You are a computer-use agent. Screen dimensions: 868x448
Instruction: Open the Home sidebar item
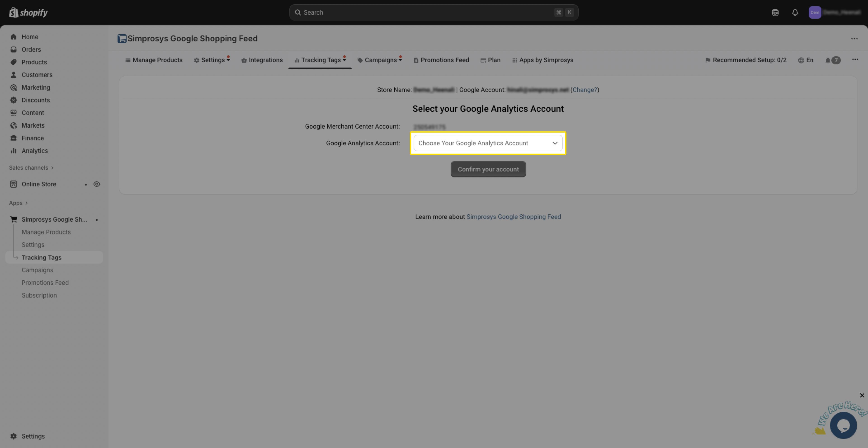point(30,37)
